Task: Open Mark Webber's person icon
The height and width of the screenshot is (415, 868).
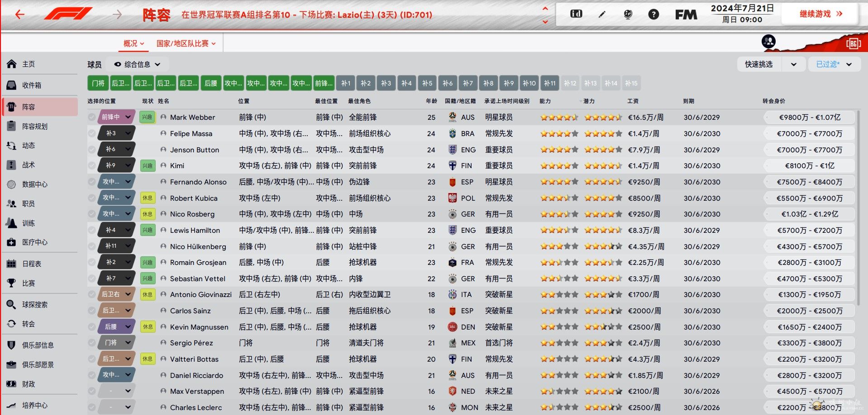Action: click(163, 117)
